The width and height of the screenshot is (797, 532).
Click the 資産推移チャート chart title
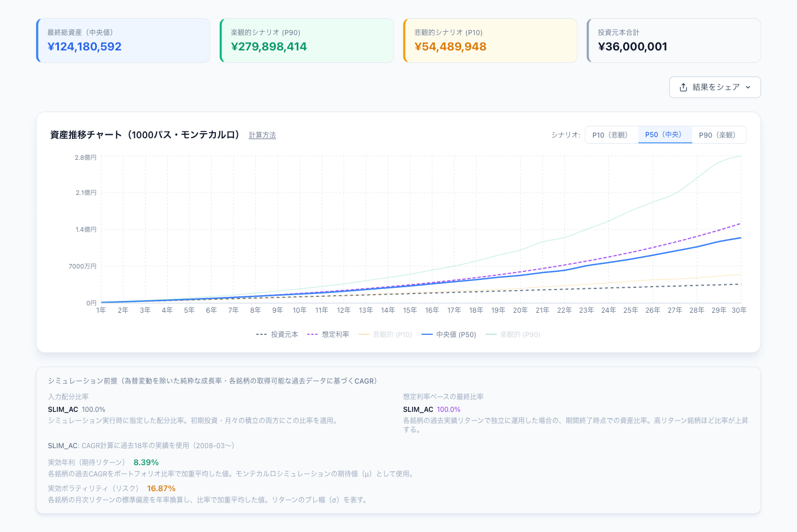(x=146, y=135)
